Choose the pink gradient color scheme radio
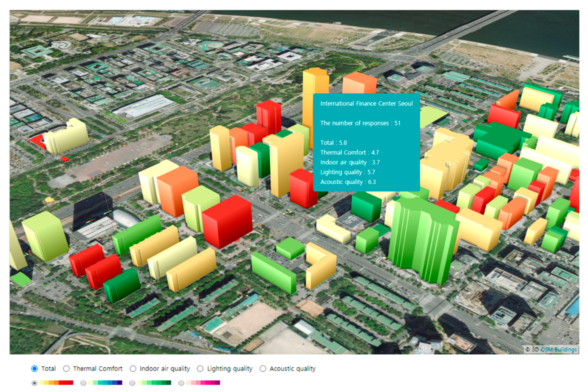Image resolution: width=588 pixels, height=392 pixels. (181, 383)
